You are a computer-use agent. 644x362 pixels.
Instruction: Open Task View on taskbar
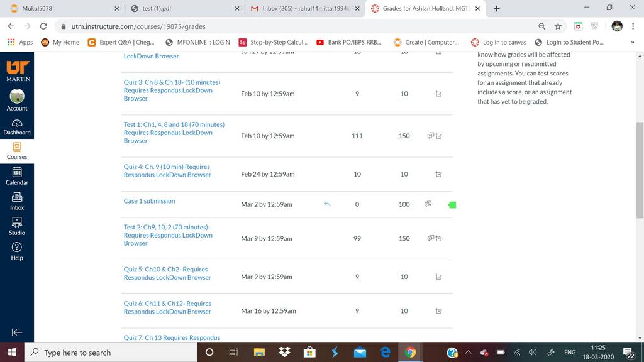[x=234, y=352]
